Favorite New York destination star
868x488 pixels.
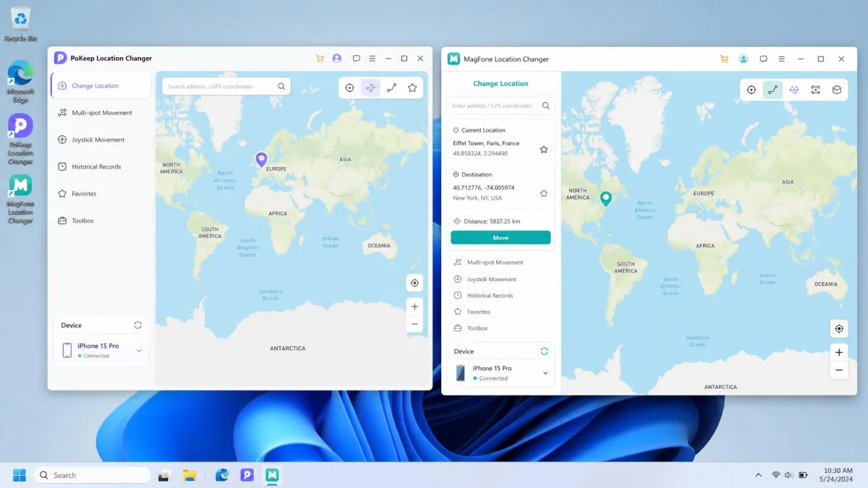[543, 193]
